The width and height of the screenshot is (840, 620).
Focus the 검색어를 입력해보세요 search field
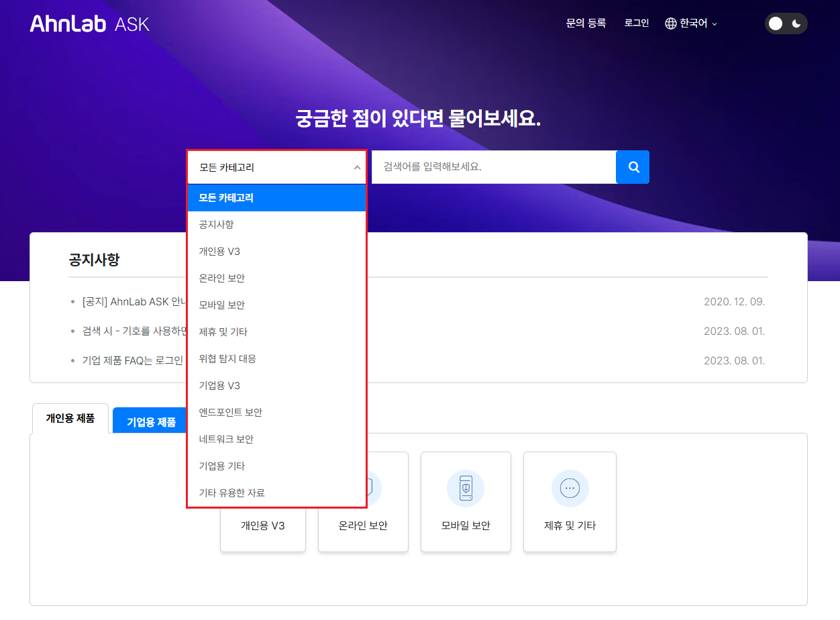tap(494, 167)
